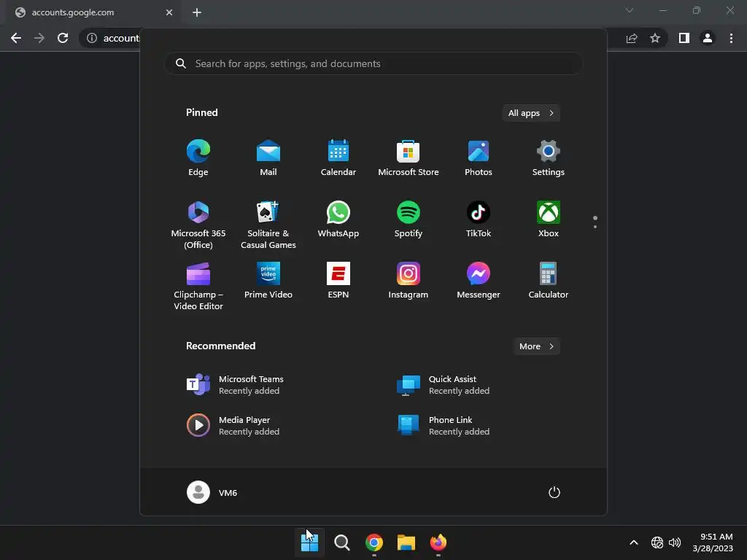
Task: Show hidden system tray icons
Action: (x=634, y=542)
